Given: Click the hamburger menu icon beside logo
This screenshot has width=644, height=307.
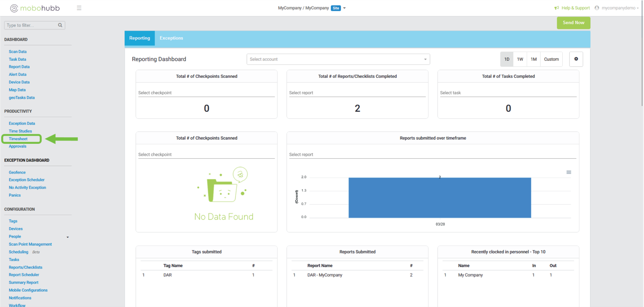Looking at the screenshot, I should point(79,8).
